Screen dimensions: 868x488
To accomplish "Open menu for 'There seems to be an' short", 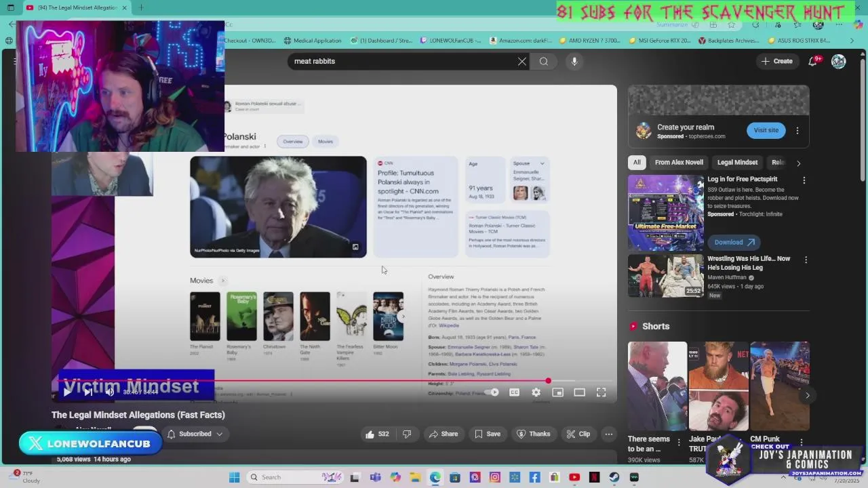I will pos(679,443).
